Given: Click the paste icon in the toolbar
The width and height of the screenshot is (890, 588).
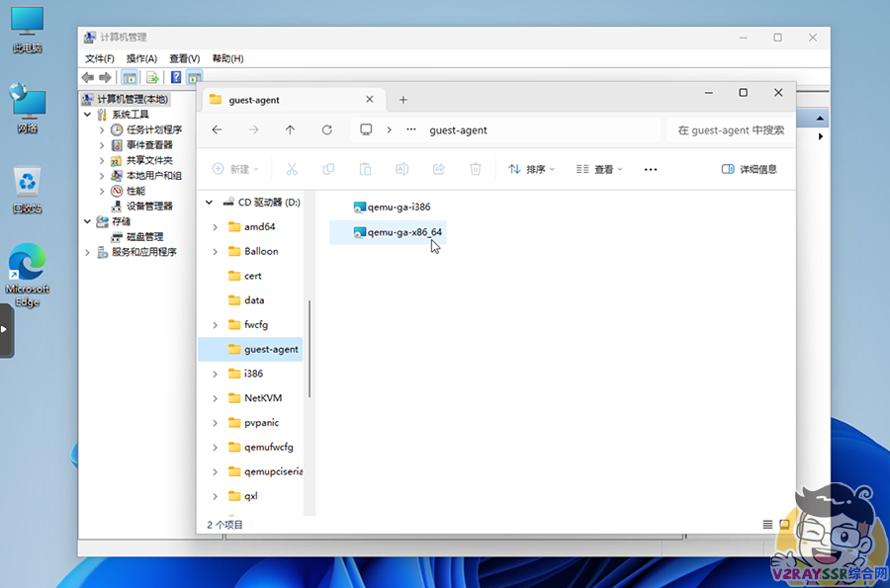Looking at the screenshot, I should point(365,169).
